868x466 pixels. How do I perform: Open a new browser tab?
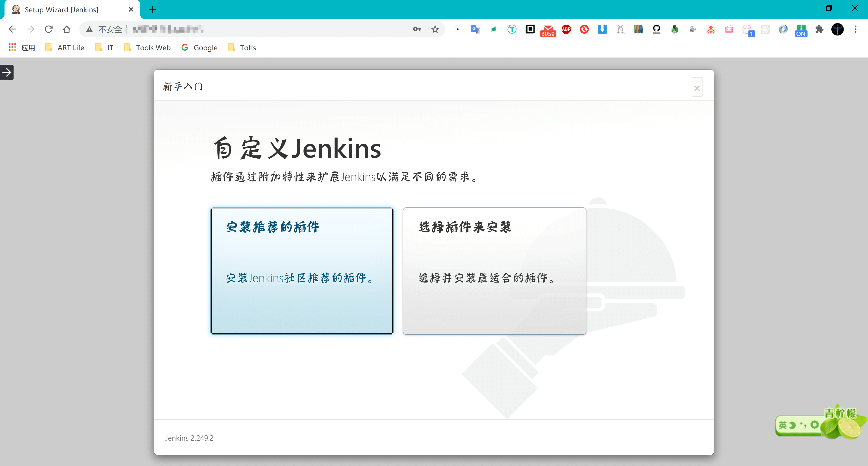152,10
